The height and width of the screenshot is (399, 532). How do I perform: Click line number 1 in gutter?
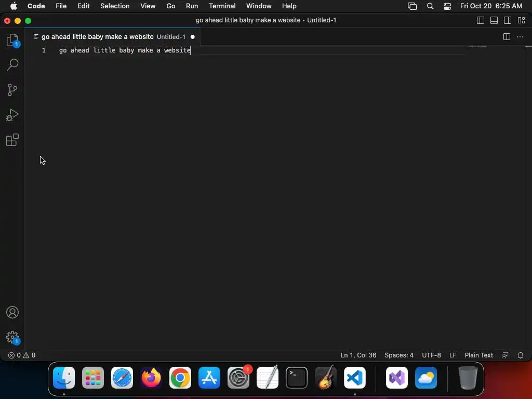[44, 50]
